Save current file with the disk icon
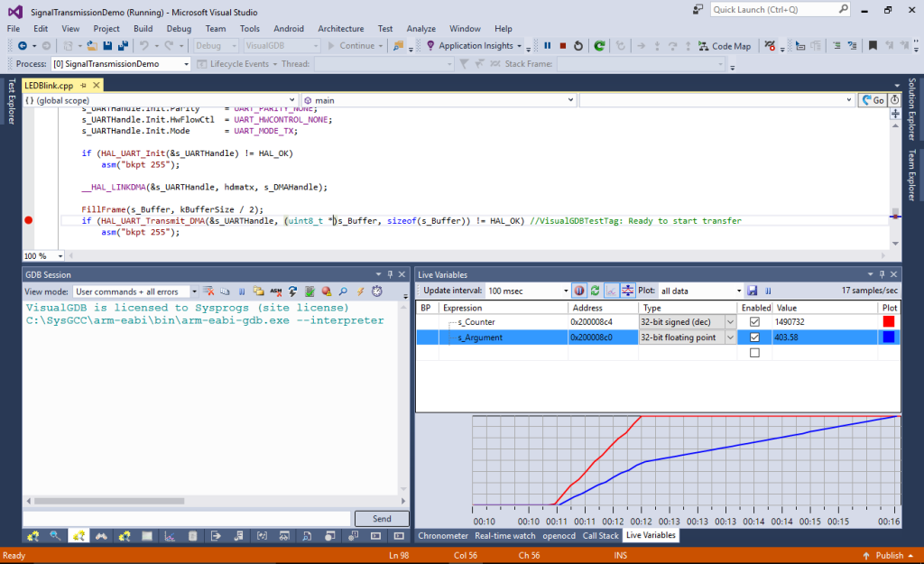Image resolution: width=924 pixels, height=564 pixels. pyautogui.click(x=107, y=45)
